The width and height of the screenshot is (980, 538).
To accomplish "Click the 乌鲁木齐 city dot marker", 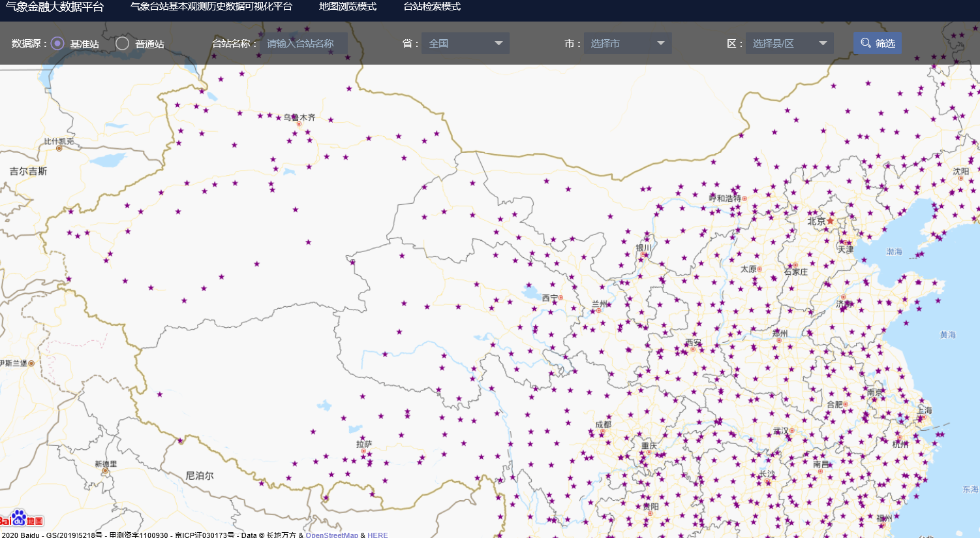I will (299, 124).
